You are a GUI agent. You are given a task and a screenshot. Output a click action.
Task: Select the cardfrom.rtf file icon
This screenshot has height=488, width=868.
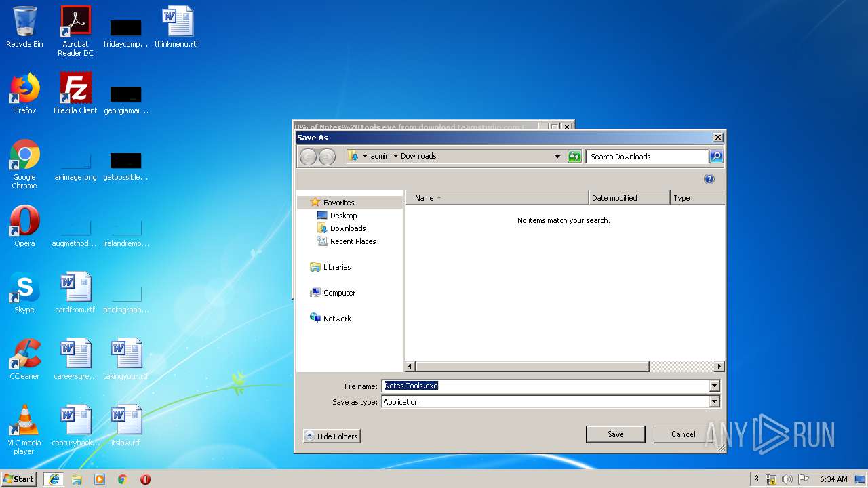(75, 293)
